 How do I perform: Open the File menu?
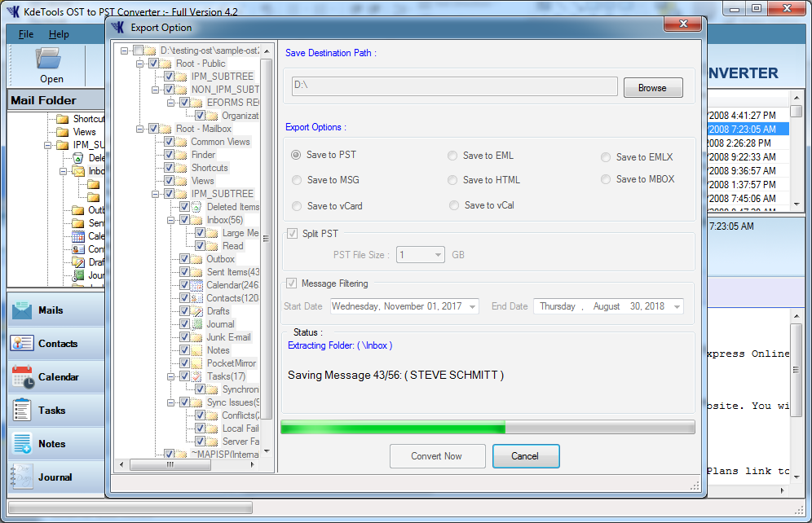(26, 34)
